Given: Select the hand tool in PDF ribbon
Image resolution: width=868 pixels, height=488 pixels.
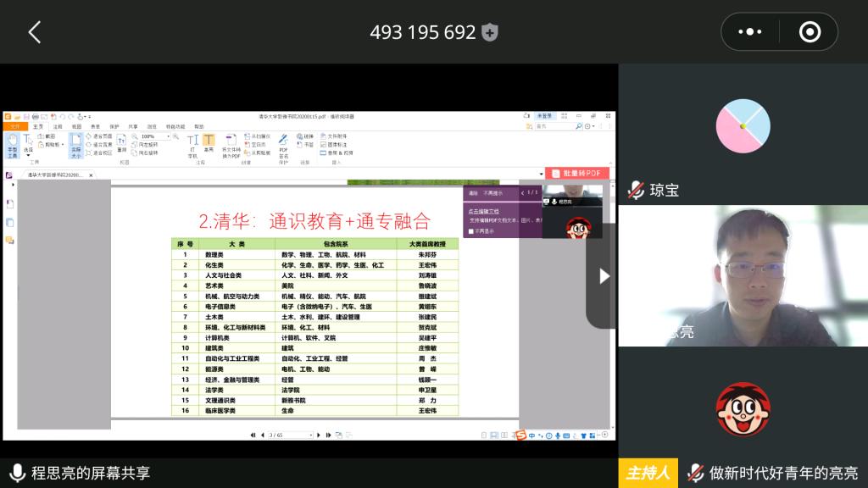Looking at the screenshot, I should click(x=12, y=145).
